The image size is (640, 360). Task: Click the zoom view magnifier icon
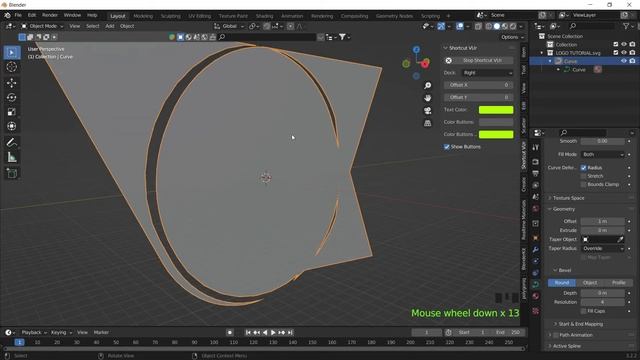(427, 85)
